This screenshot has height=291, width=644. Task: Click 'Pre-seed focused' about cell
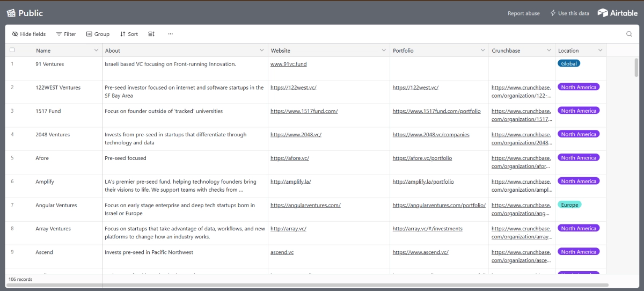pos(185,163)
